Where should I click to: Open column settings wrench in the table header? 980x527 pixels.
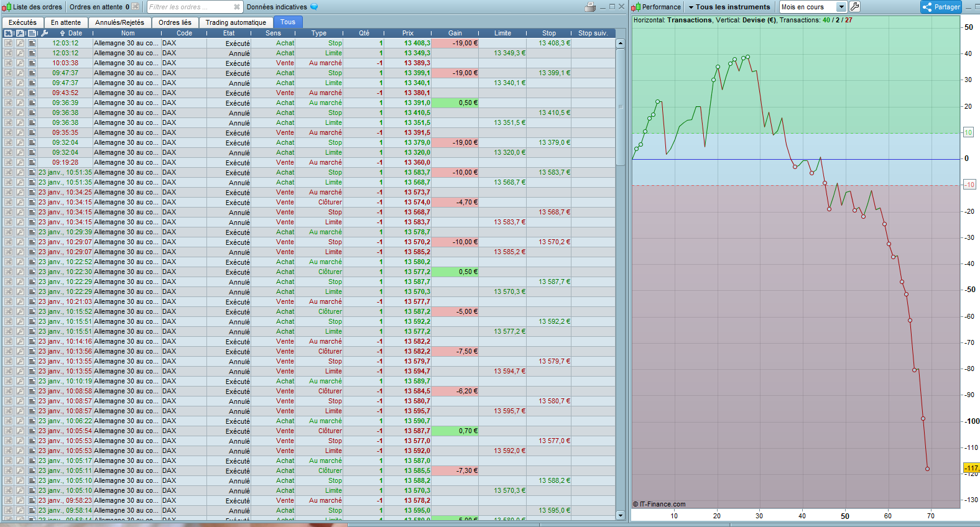click(x=44, y=33)
